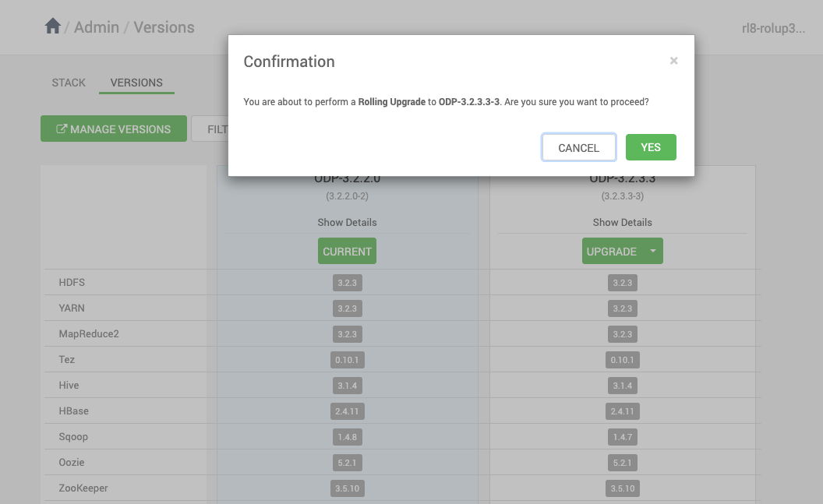Switch to the Stack tab
Viewport: 823px width, 504px height.
pyautogui.click(x=69, y=83)
